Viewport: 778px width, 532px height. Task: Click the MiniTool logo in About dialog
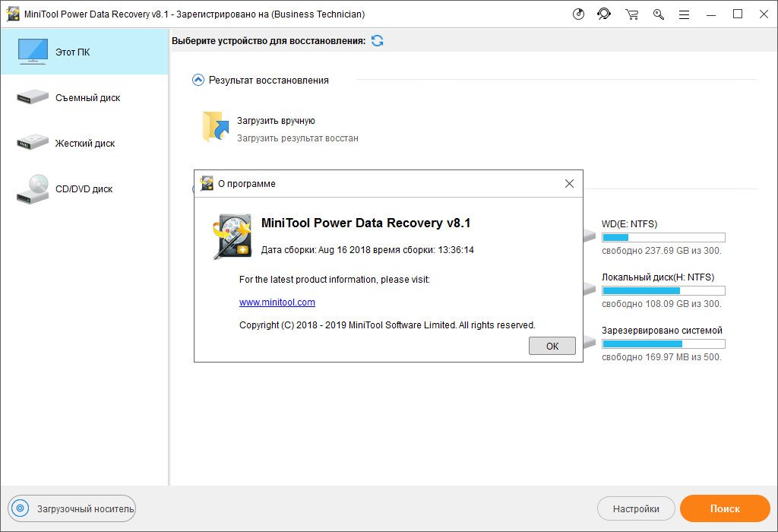point(232,236)
